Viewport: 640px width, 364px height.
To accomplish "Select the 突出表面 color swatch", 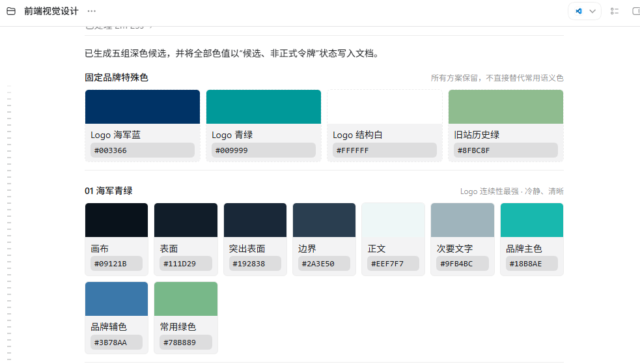I will [255, 220].
